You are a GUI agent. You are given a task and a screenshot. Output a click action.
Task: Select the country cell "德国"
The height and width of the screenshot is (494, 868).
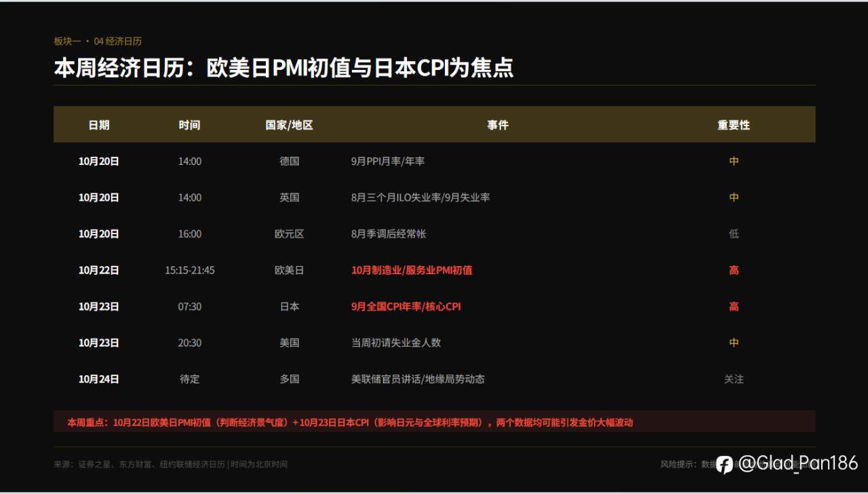tap(290, 161)
